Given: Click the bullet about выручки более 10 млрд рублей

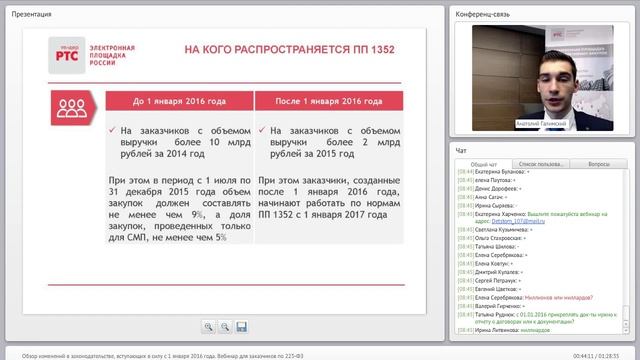Looking at the screenshot, I should tap(185, 142).
